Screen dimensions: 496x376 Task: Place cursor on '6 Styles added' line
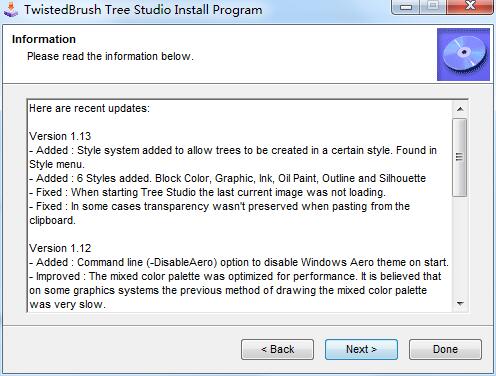coord(228,178)
